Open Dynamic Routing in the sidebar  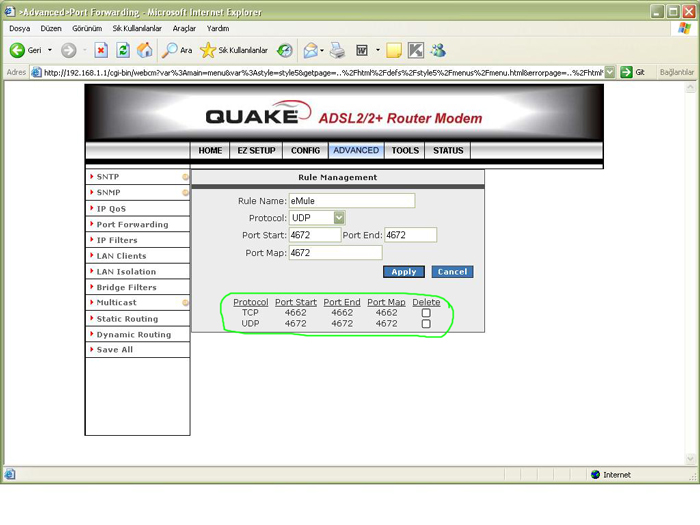(x=134, y=334)
